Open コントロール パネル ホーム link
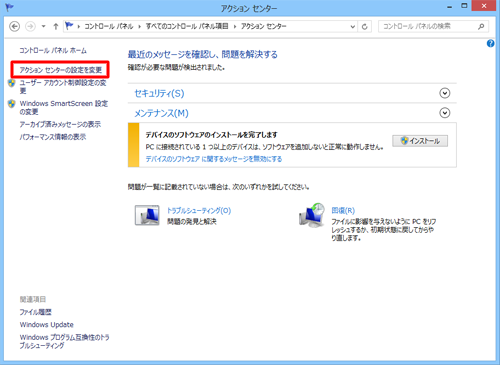This screenshot has height=365, width=500. click(x=53, y=51)
